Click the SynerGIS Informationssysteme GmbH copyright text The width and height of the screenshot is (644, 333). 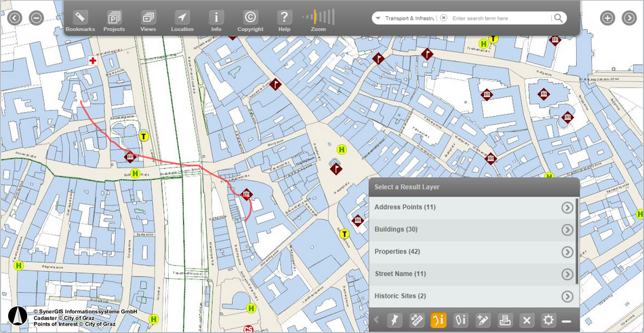tap(85, 312)
